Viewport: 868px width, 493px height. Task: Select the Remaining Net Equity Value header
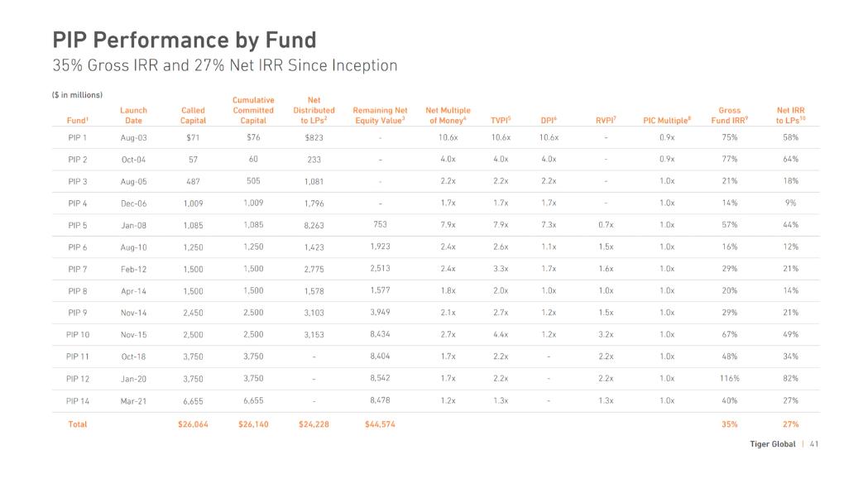tap(380, 115)
